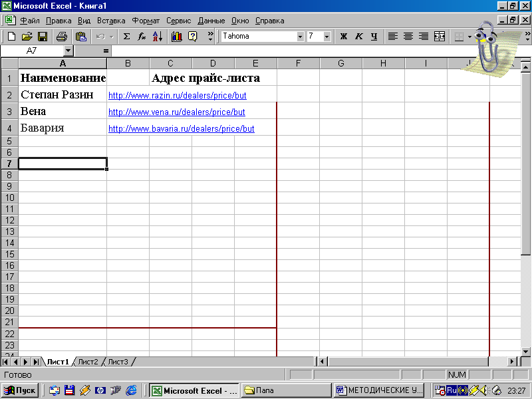
Task: Select cell containing Бавария
Action: pyautogui.click(x=63, y=128)
